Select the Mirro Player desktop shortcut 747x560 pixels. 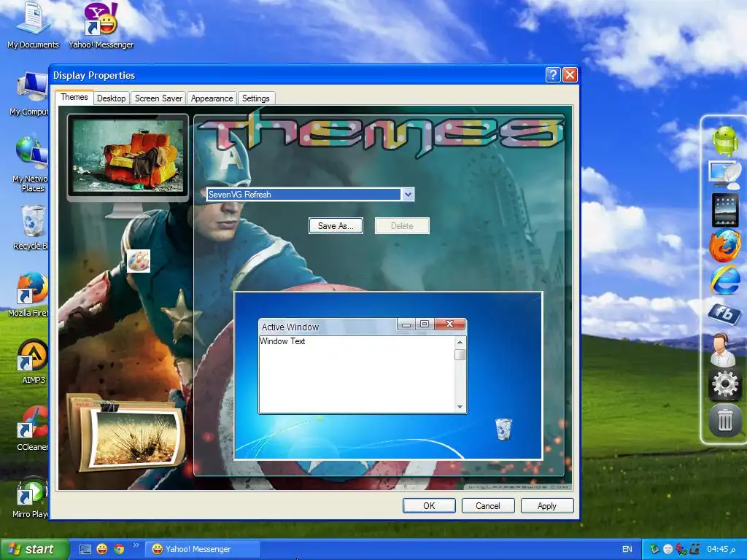(x=30, y=496)
